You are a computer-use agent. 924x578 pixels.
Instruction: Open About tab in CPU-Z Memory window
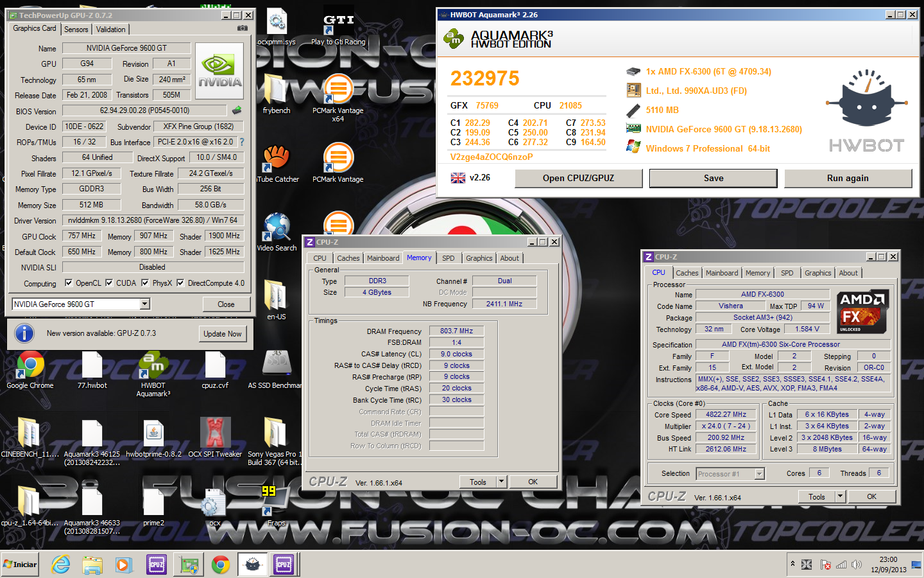[509, 258]
